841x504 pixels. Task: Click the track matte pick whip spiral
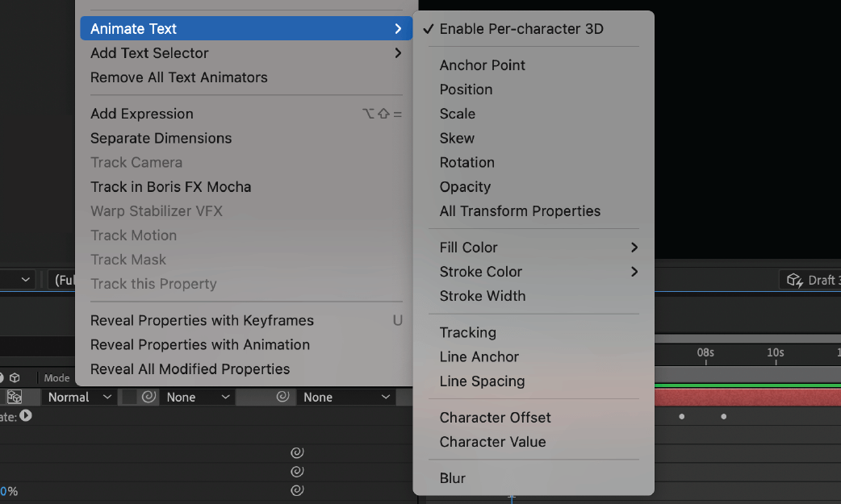[149, 397]
